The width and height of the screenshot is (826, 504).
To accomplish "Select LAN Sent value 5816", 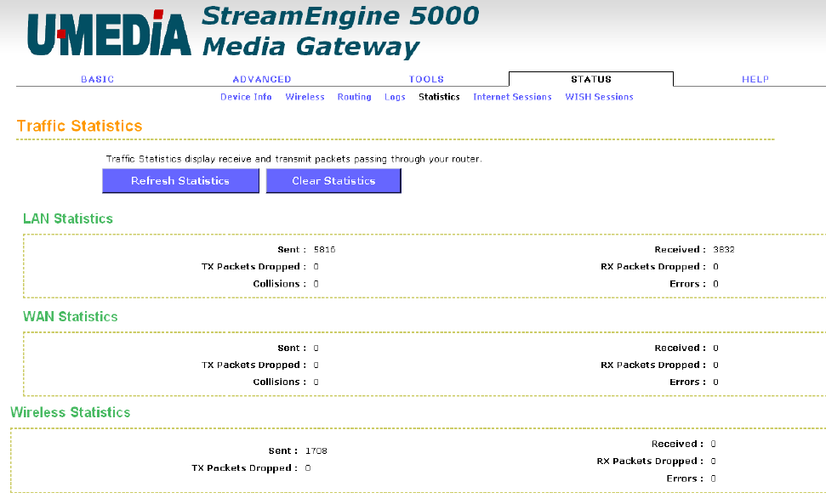I will (x=324, y=249).
